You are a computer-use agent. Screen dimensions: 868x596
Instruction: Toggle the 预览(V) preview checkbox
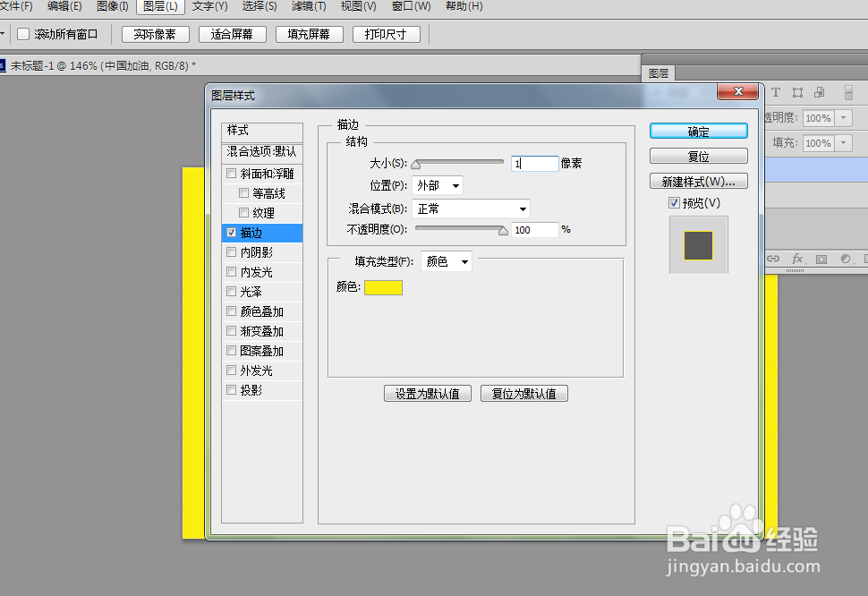tap(672, 202)
